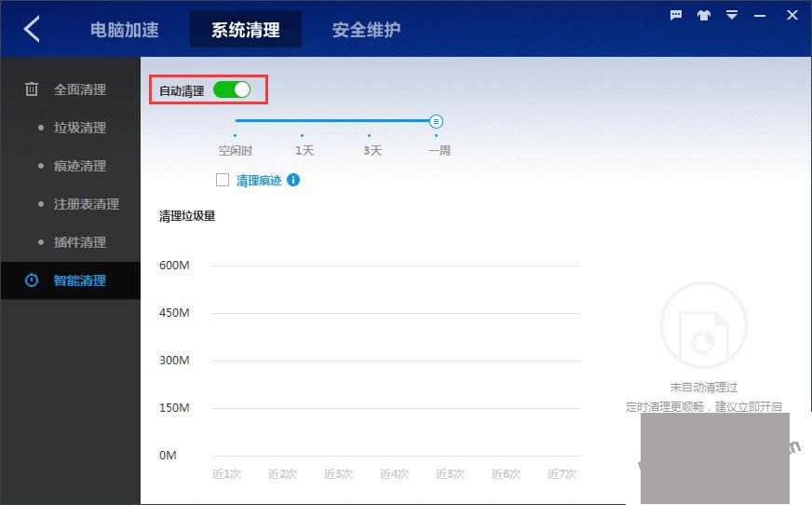This screenshot has height=505, width=812.
Task: Click the 300M axis label
Action: point(174,360)
